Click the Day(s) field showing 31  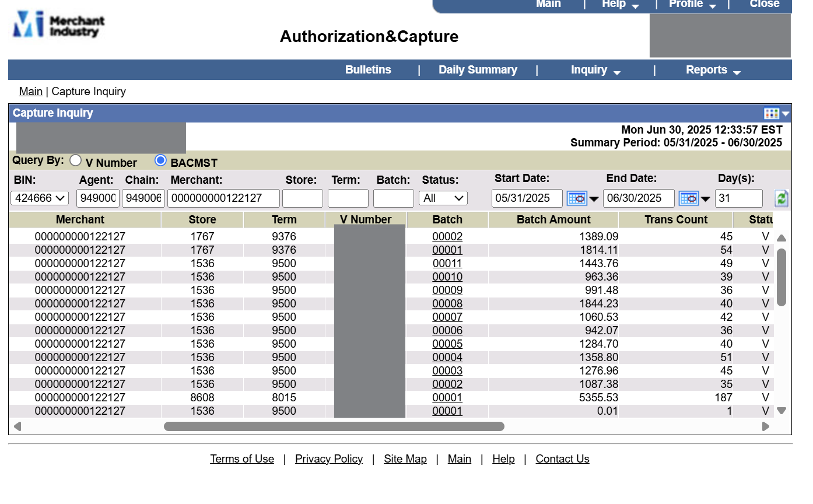click(x=739, y=198)
